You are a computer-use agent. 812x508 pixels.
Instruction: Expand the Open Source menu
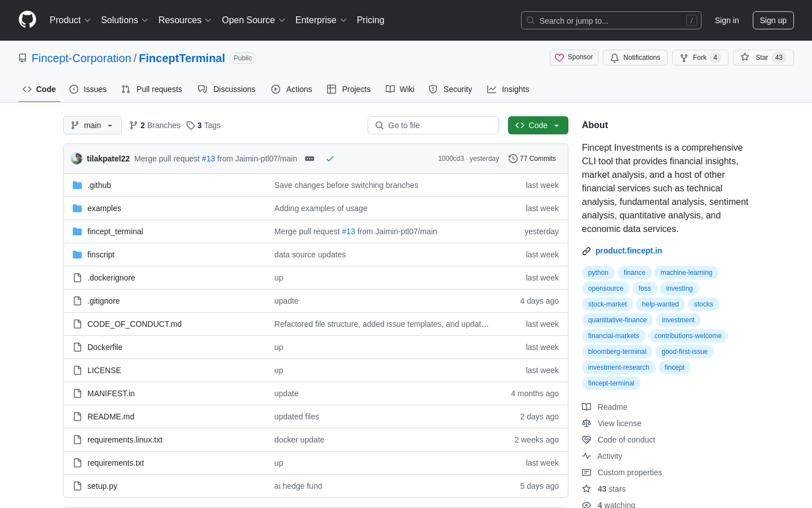253,20
